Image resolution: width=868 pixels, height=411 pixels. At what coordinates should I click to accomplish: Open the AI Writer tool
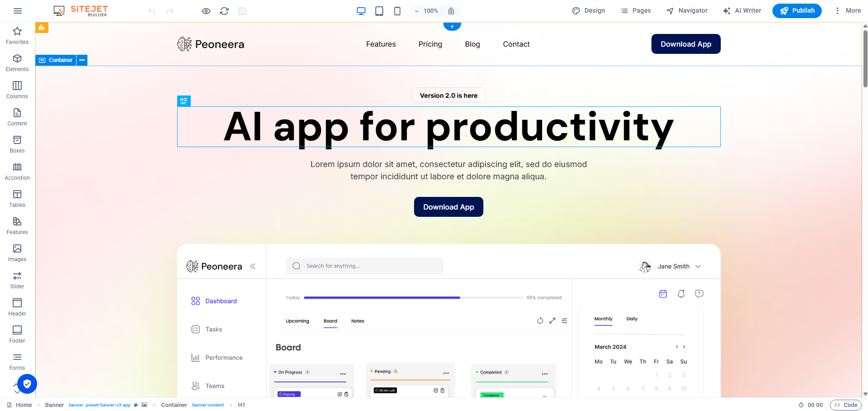click(742, 11)
